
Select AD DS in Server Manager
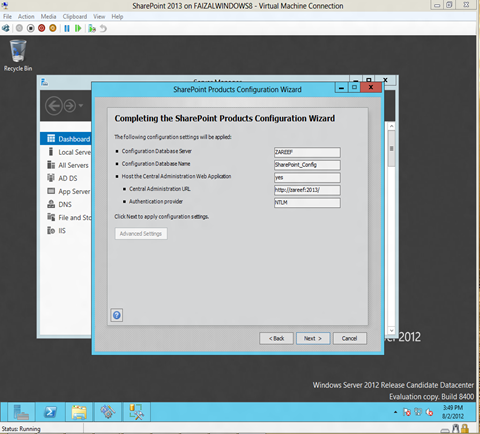[66, 178]
